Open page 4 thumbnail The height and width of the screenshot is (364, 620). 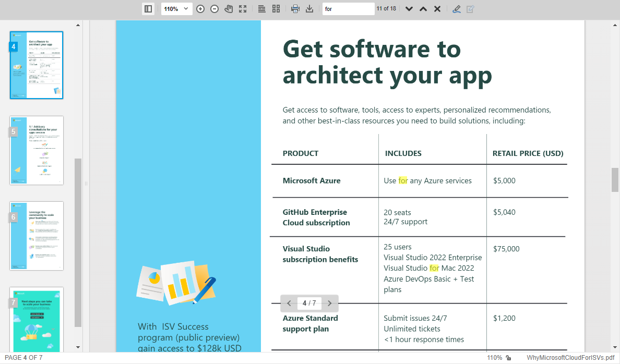click(x=37, y=65)
